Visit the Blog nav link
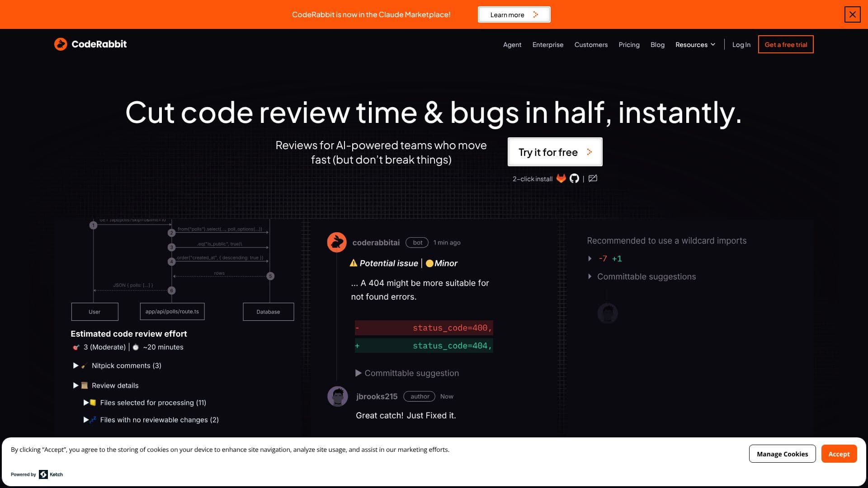868x488 pixels. click(x=657, y=44)
